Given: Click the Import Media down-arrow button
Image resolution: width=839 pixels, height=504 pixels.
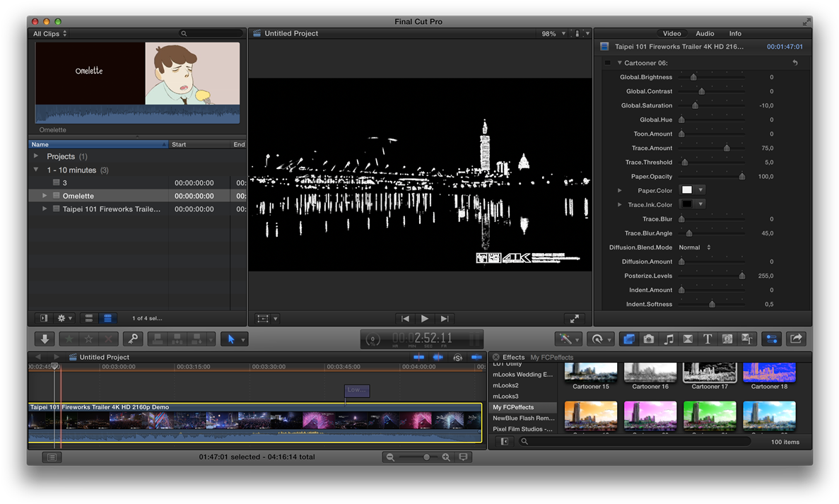Looking at the screenshot, I should (45, 339).
